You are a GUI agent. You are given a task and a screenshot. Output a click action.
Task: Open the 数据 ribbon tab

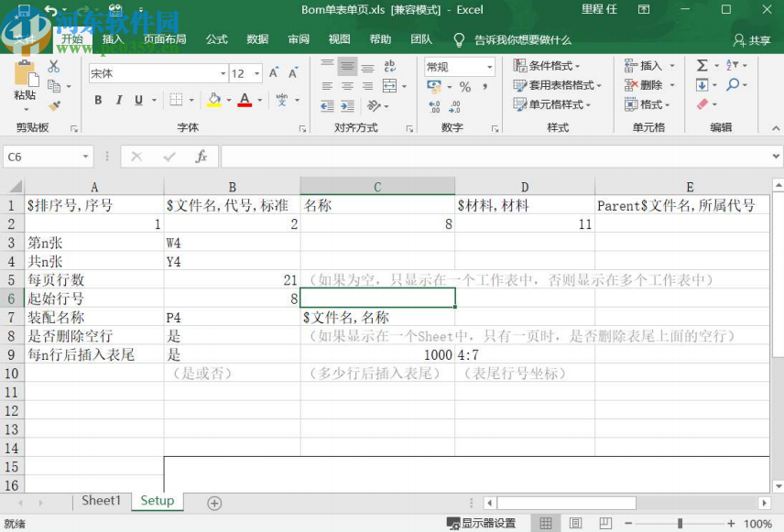[x=257, y=39]
